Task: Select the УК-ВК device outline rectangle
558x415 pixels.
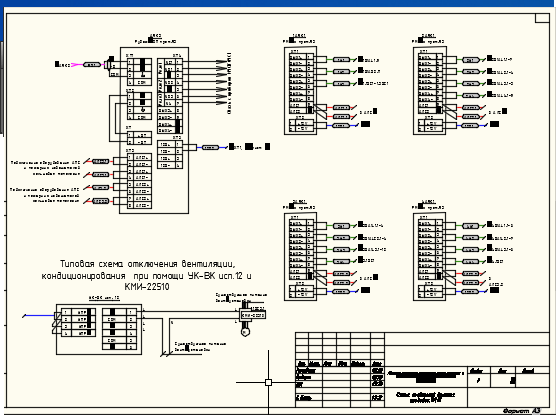Action: click(99, 329)
